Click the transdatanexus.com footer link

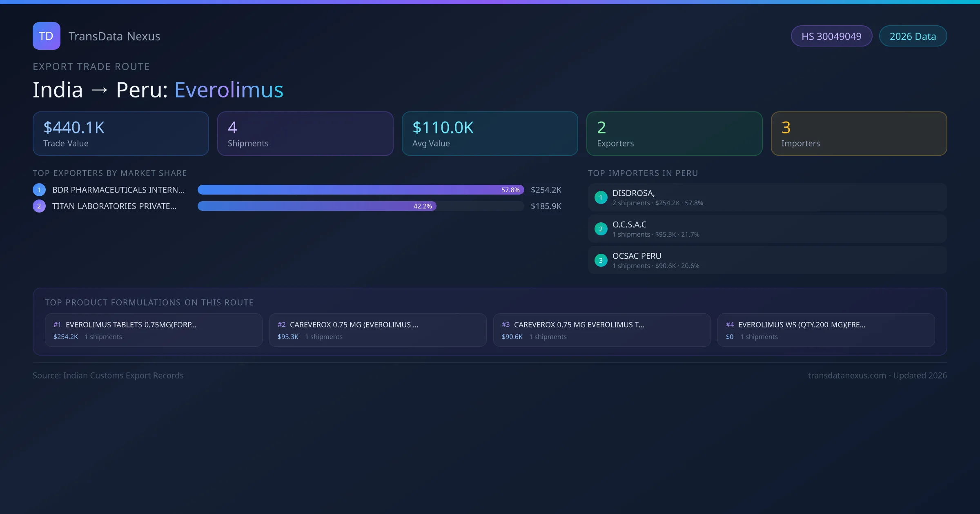point(846,375)
